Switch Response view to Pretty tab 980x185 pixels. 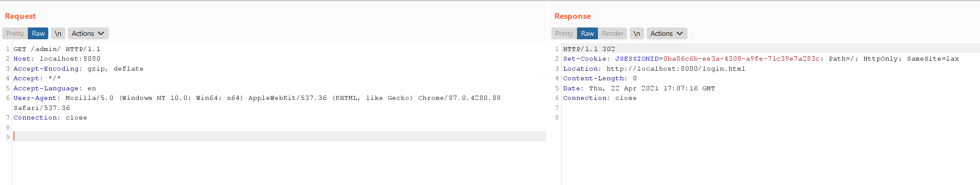pos(564,34)
